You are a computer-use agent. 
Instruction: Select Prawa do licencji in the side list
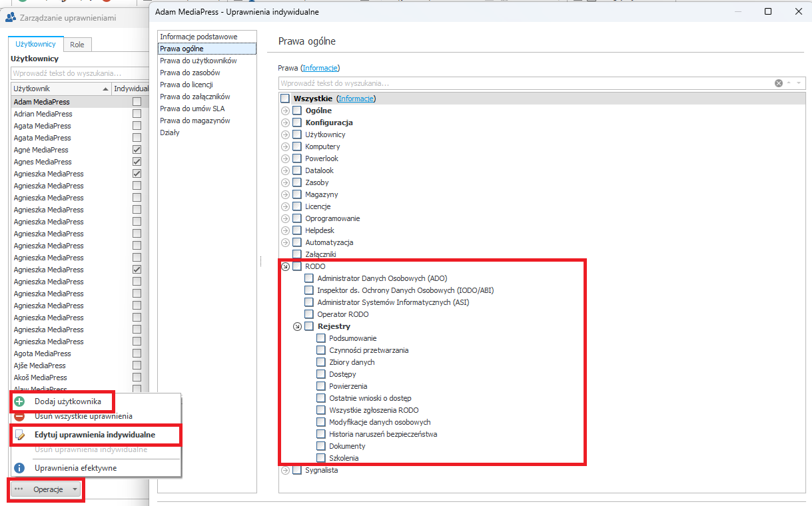pyautogui.click(x=186, y=85)
